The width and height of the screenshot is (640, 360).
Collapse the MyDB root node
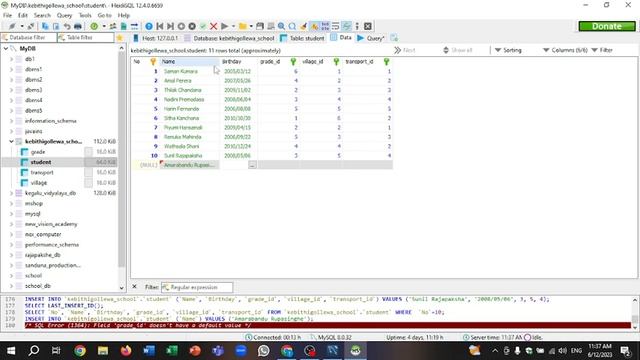coord(6,48)
